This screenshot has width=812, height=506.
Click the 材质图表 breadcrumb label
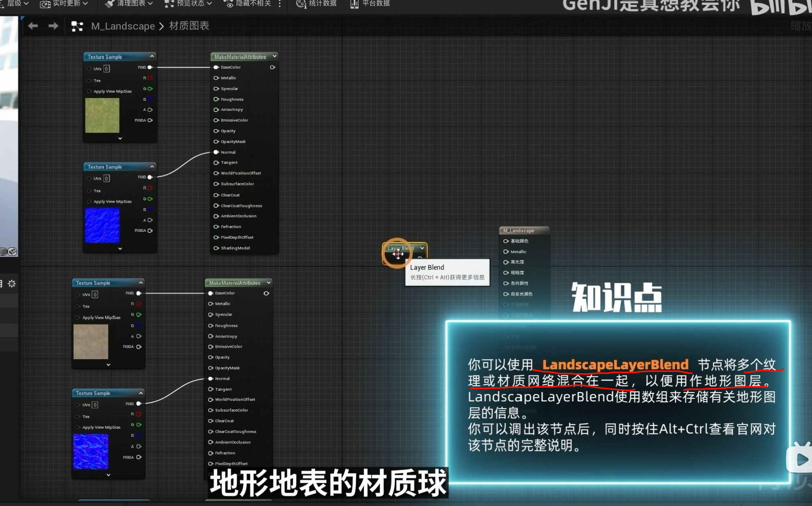pos(189,26)
